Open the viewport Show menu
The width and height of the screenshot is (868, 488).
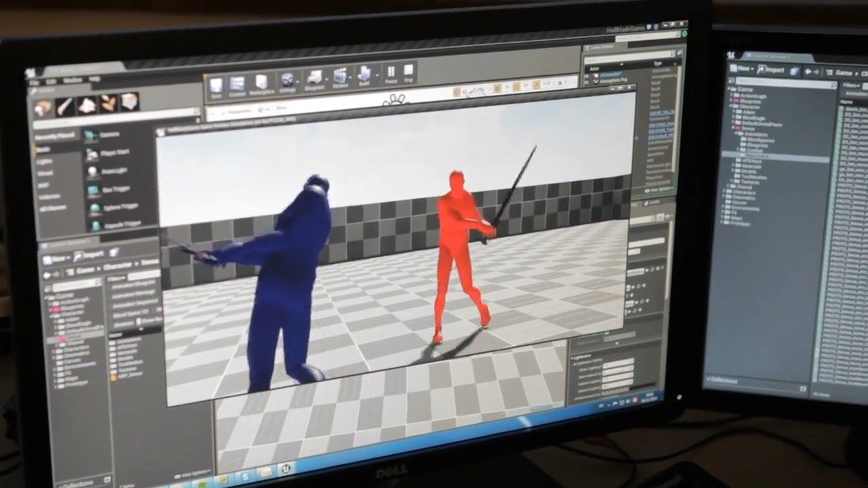click(x=283, y=108)
